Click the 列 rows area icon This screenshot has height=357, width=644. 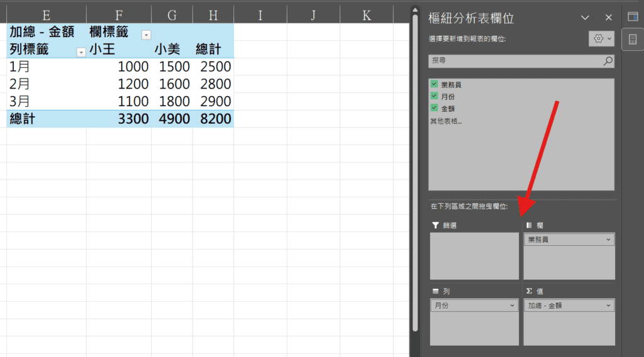(x=435, y=292)
